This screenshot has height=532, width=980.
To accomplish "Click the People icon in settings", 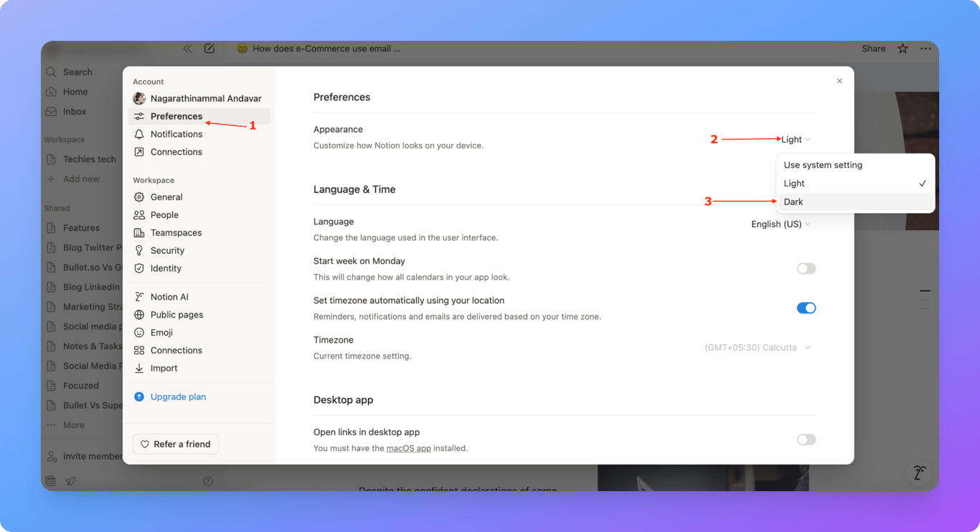I will pos(139,215).
